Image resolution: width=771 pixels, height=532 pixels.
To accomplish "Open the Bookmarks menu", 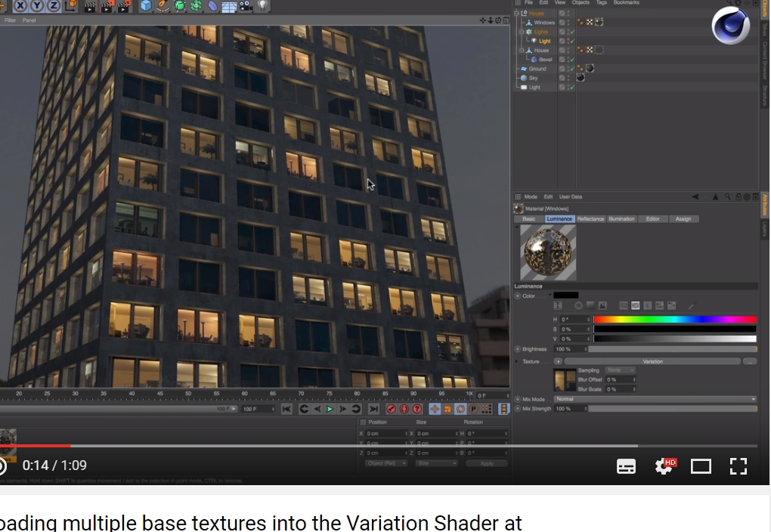I will tap(627, 2).
